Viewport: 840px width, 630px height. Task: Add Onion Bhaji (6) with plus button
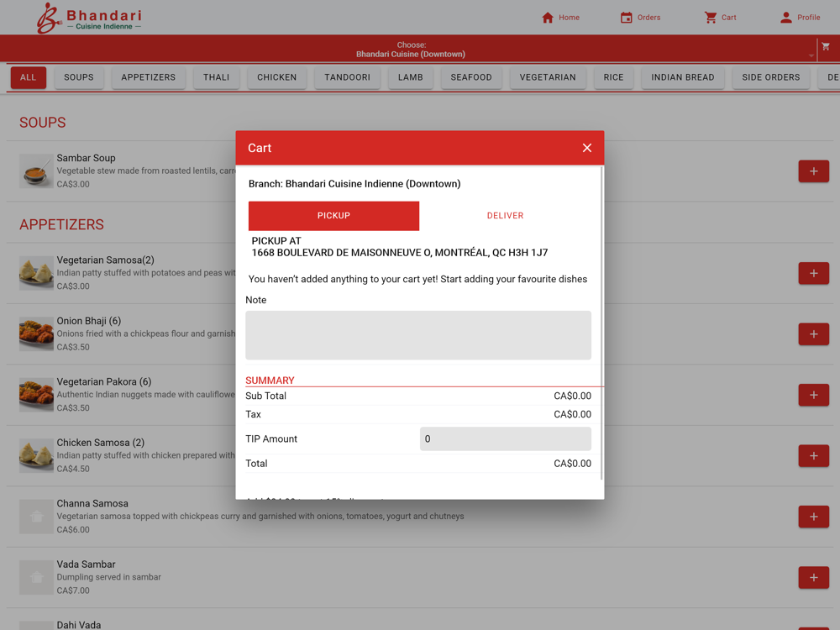[813, 334]
